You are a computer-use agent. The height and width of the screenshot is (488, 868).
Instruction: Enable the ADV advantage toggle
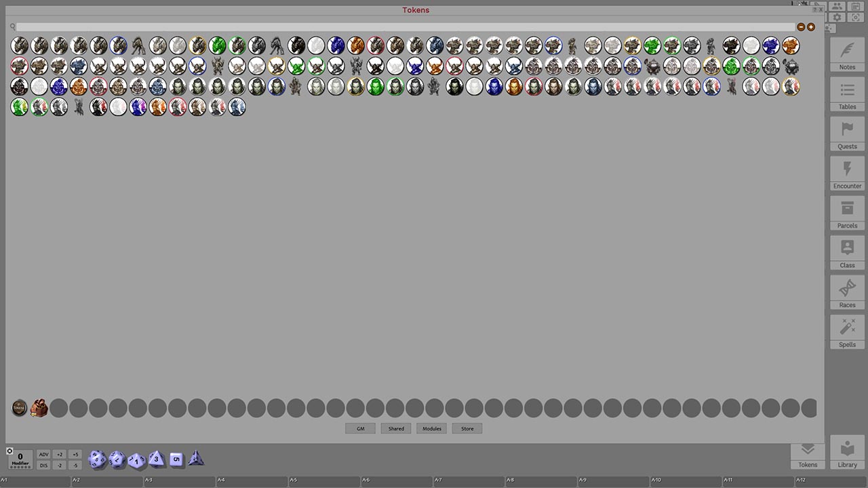click(x=43, y=454)
